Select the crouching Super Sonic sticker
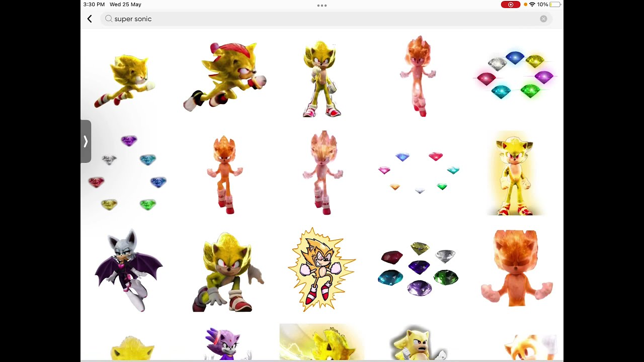 tap(227, 272)
